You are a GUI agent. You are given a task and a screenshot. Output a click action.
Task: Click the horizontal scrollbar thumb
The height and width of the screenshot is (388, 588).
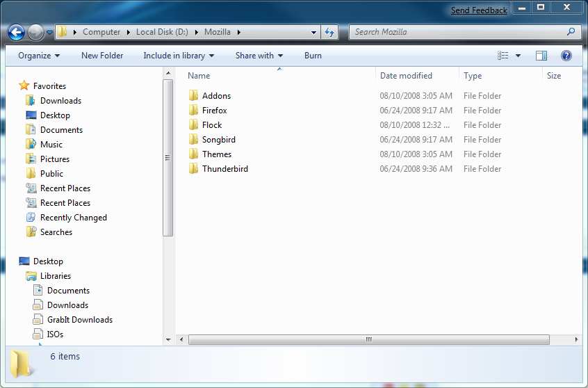tap(369, 339)
